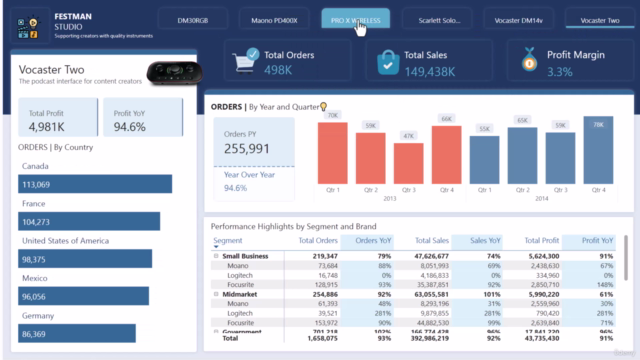Select the 2013 Qtr 2 bar labeled 59K
Screen dimensions: 640x360
coord(371,158)
